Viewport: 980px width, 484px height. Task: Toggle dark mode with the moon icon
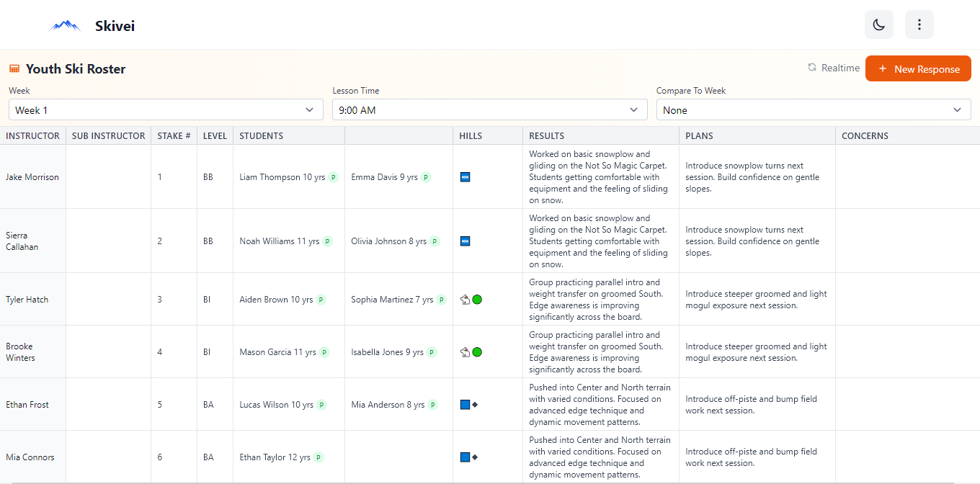[x=879, y=24]
